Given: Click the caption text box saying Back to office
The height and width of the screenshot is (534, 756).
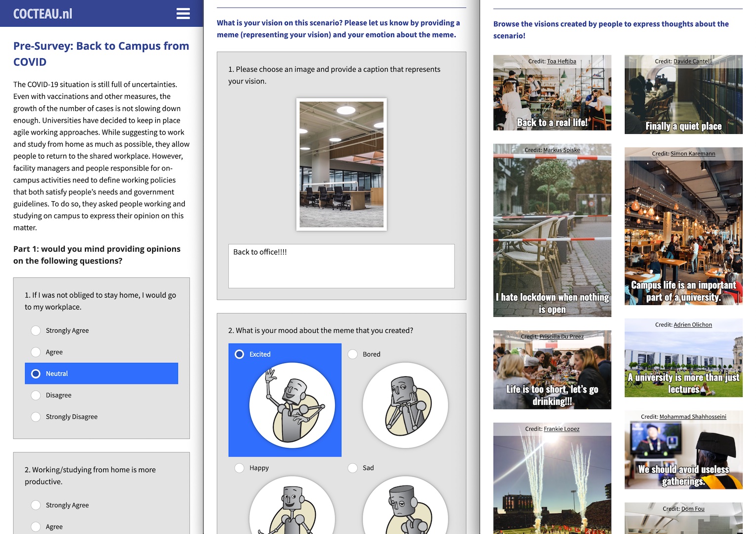Looking at the screenshot, I should click(x=341, y=266).
